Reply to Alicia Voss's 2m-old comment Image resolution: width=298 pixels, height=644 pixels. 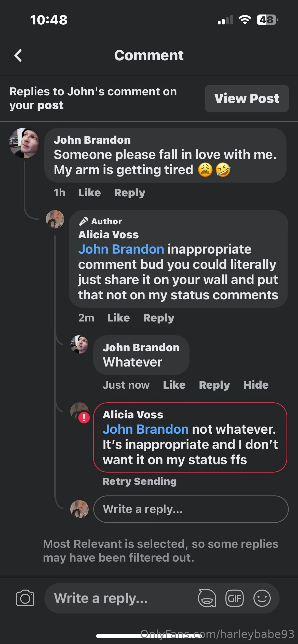158,318
